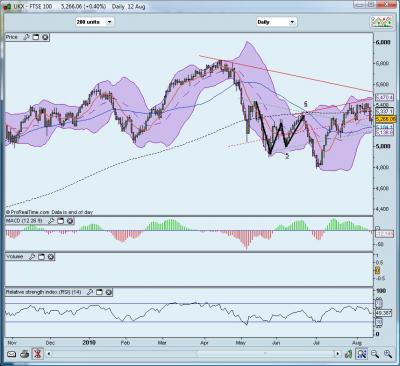Viewport: 400px width, 366px height.
Task: Open MACD indicator settings wrench
Action: 51,221
